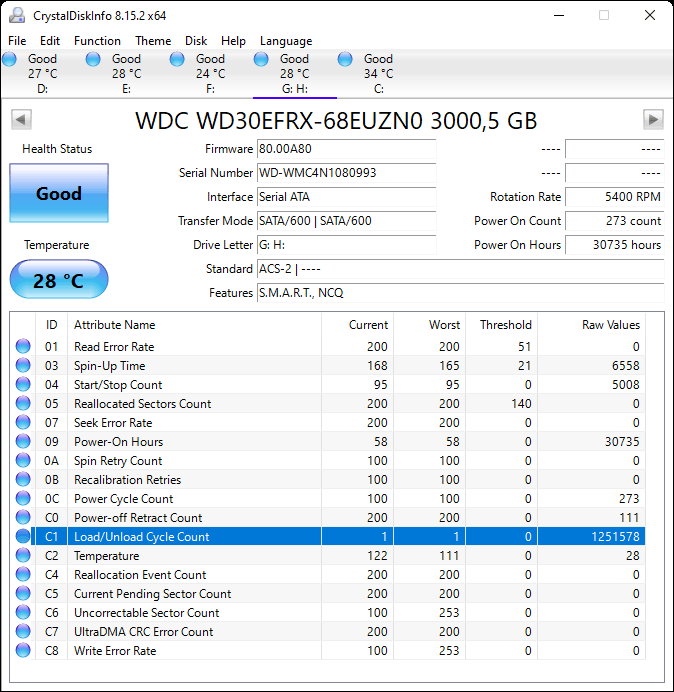Click the ID column header
Screen dimensions: 674x692
coord(52,325)
